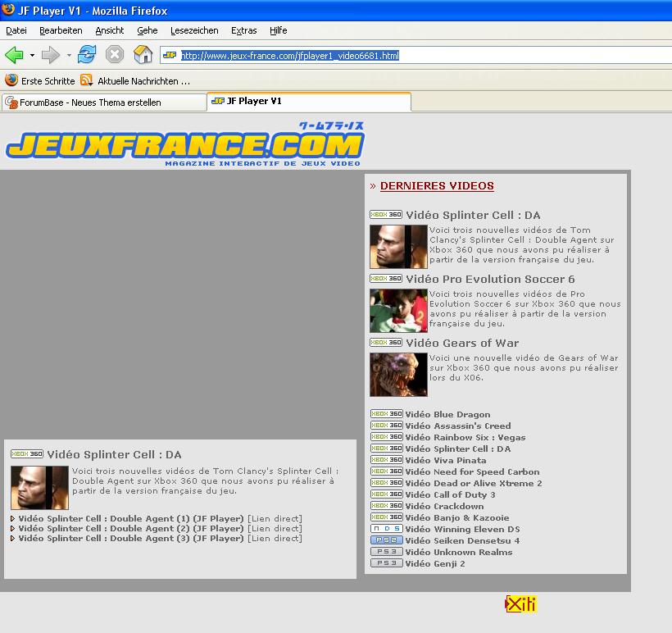Click the Stop loading icon
This screenshot has height=633, width=672.
[115, 54]
